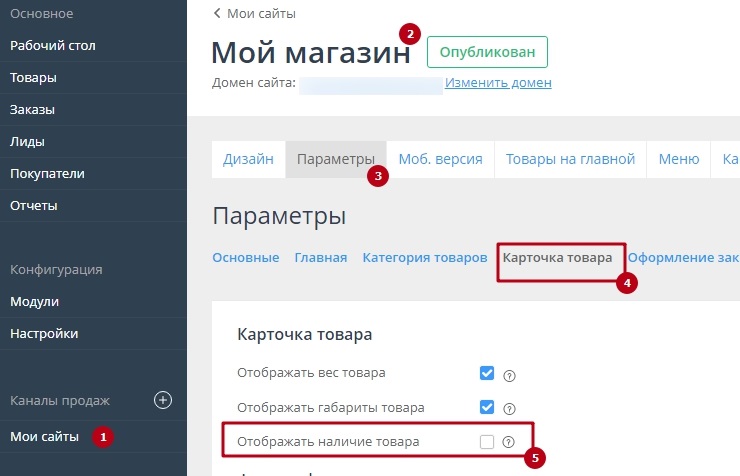Click the Изменить домен link
The width and height of the screenshot is (740, 476).
click(x=498, y=83)
